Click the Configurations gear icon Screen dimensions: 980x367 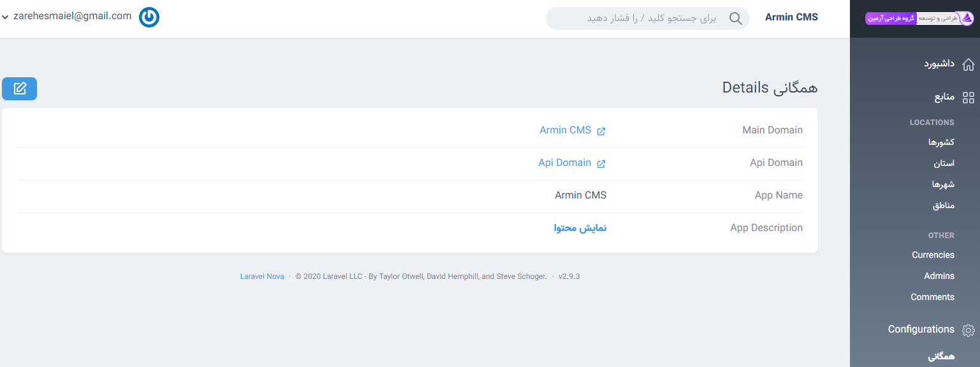coord(968,330)
